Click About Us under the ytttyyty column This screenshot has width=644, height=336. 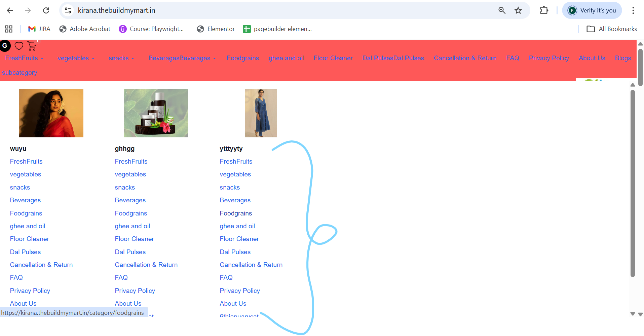[233, 304]
